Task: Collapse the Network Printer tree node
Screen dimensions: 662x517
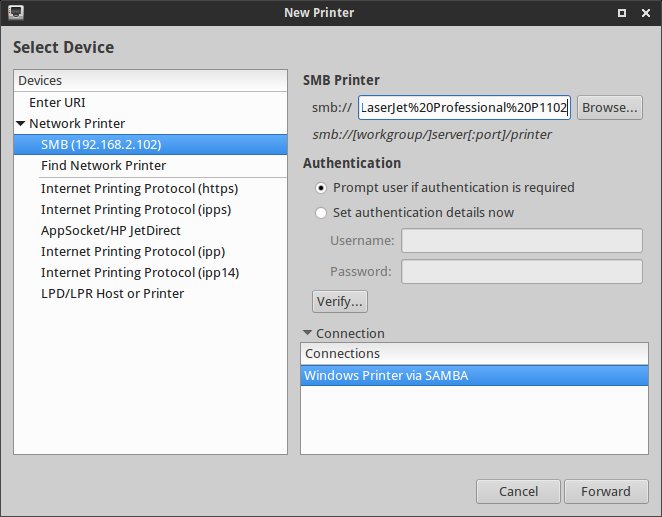Action: (x=21, y=124)
